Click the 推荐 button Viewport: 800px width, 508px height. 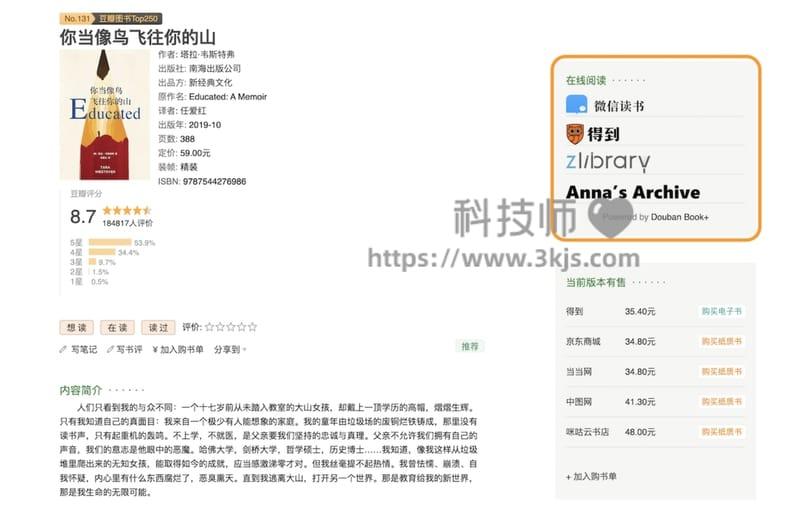[x=470, y=346]
